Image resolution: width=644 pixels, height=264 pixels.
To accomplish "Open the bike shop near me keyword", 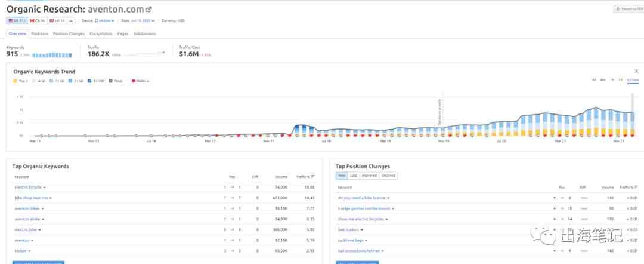I will [x=31, y=198].
